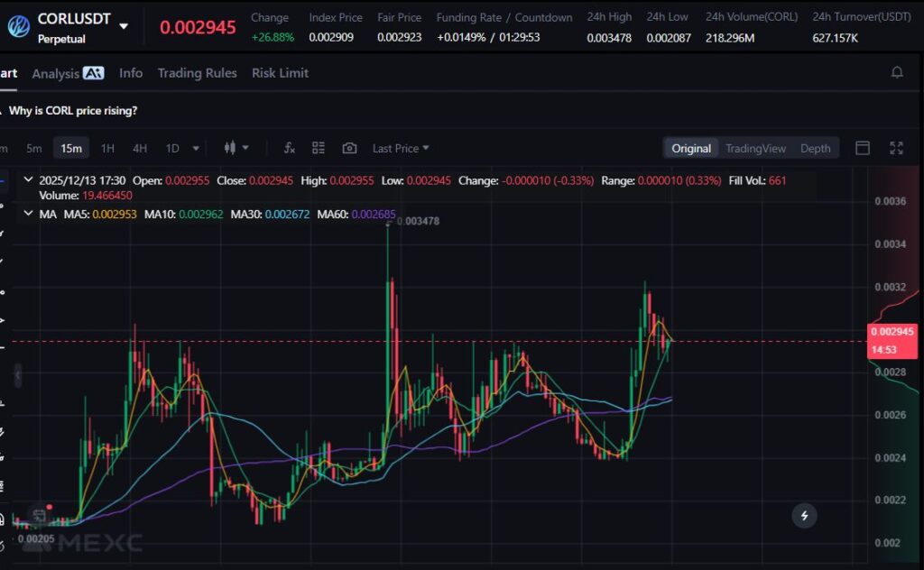The image size is (924, 570).
Task: Click the chart window layout icon
Action: point(863,148)
